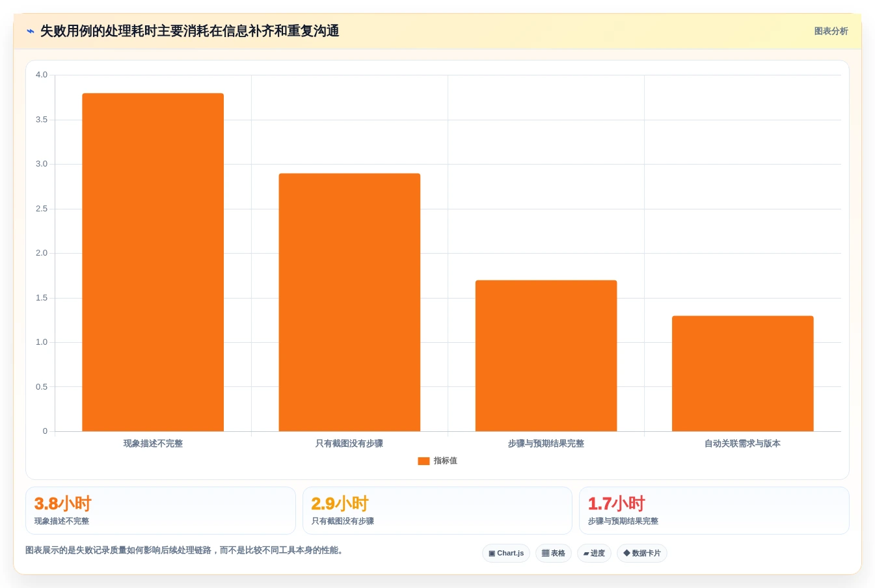This screenshot has height=588, width=875.
Task: Select the 进度 tag chip
Action: (x=594, y=554)
